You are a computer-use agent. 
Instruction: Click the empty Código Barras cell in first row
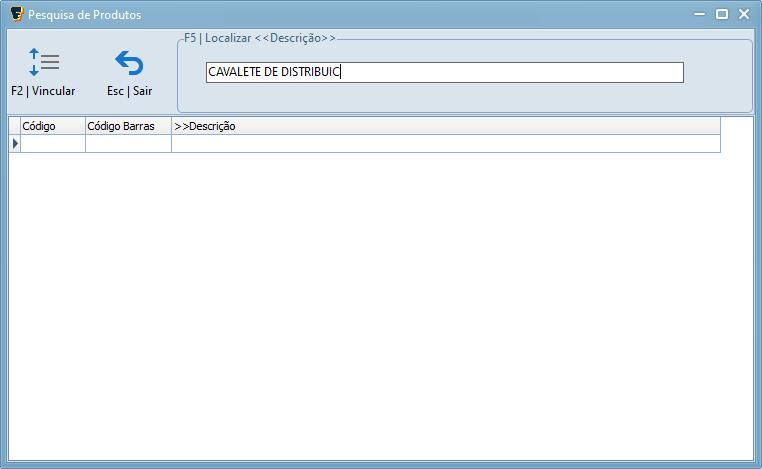click(128, 144)
